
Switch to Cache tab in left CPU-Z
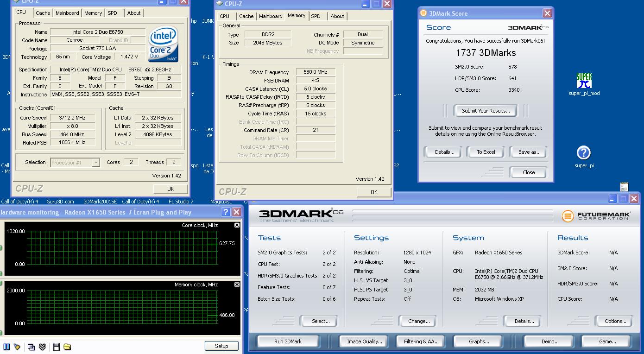(43, 13)
